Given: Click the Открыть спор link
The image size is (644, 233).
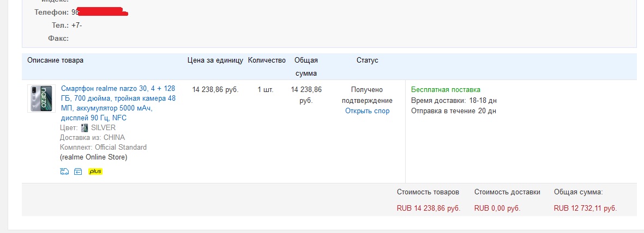Looking at the screenshot, I should point(367,111).
